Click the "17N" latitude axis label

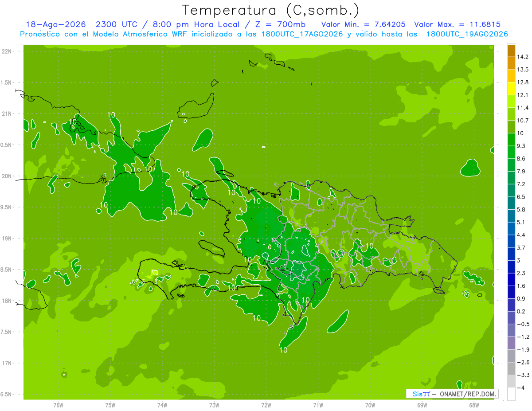tap(7, 363)
